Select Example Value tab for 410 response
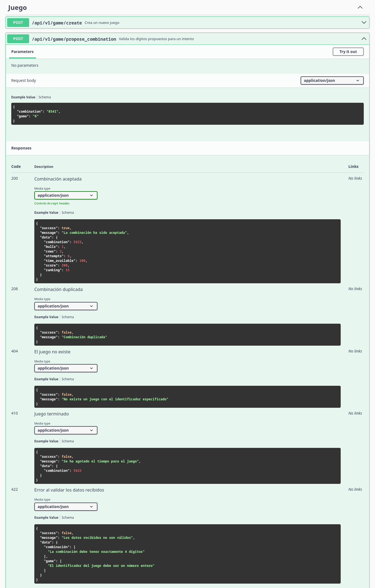 pyautogui.click(x=46, y=441)
